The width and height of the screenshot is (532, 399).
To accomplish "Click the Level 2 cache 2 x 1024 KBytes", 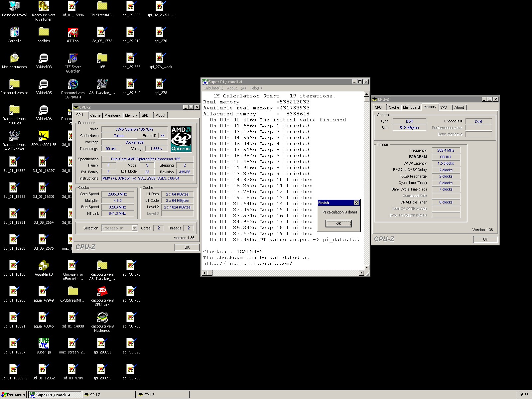I will tap(177, 207).
